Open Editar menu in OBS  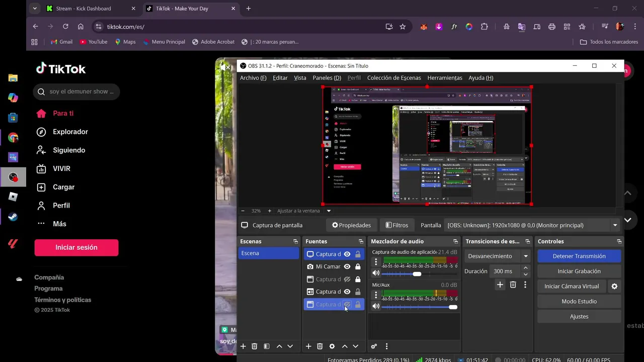click(280, 78)
